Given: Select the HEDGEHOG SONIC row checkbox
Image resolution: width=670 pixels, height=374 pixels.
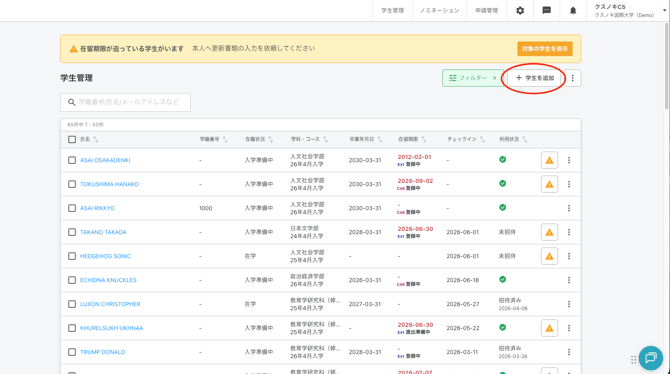Looking at the screenshot, I should (72, 256).
